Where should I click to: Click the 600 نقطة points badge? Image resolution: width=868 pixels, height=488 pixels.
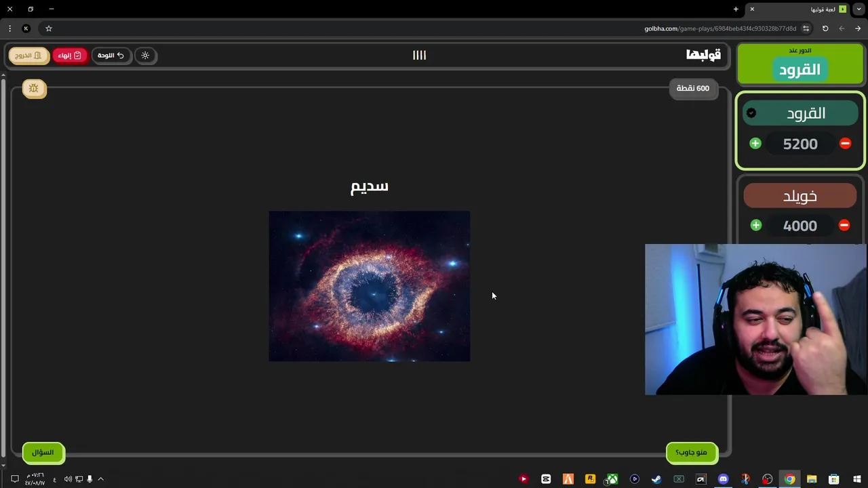coord(693,88)
